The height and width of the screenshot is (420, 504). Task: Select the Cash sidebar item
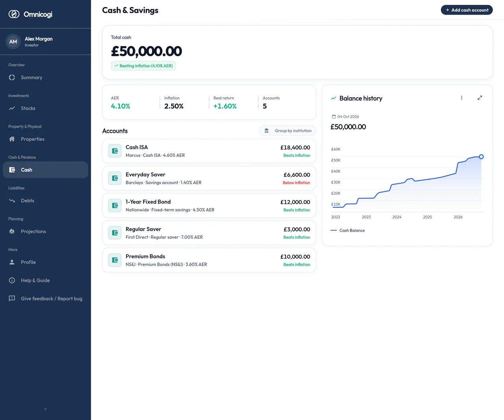[45, 170]
